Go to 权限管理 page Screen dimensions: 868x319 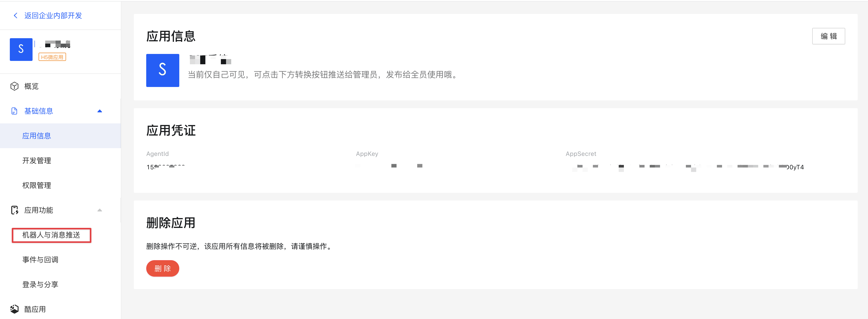click(36, 185)
